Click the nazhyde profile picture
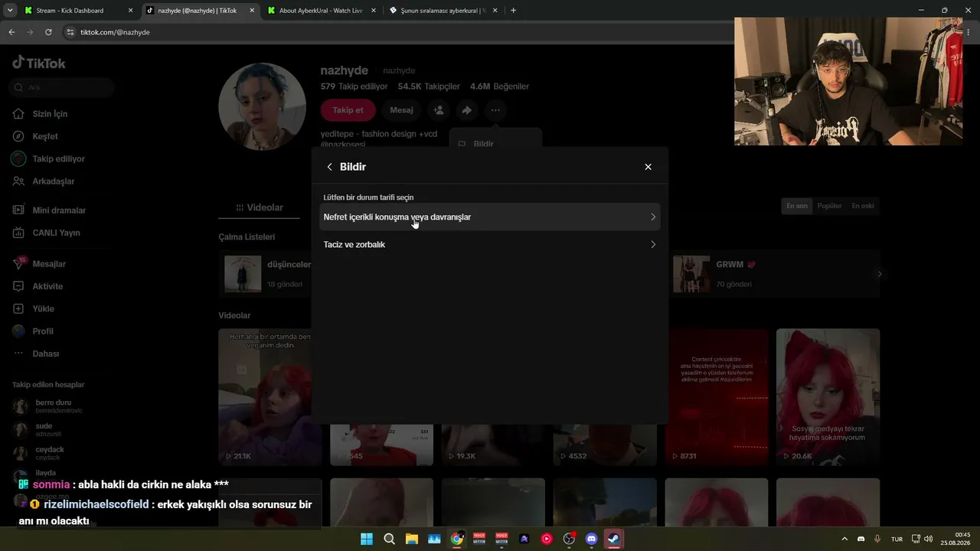 (263, 106)
